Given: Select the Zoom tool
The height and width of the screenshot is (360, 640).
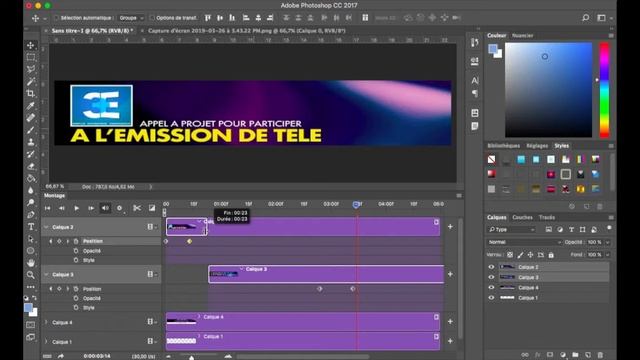Looking at the screenshot, I should pos(31,275).
